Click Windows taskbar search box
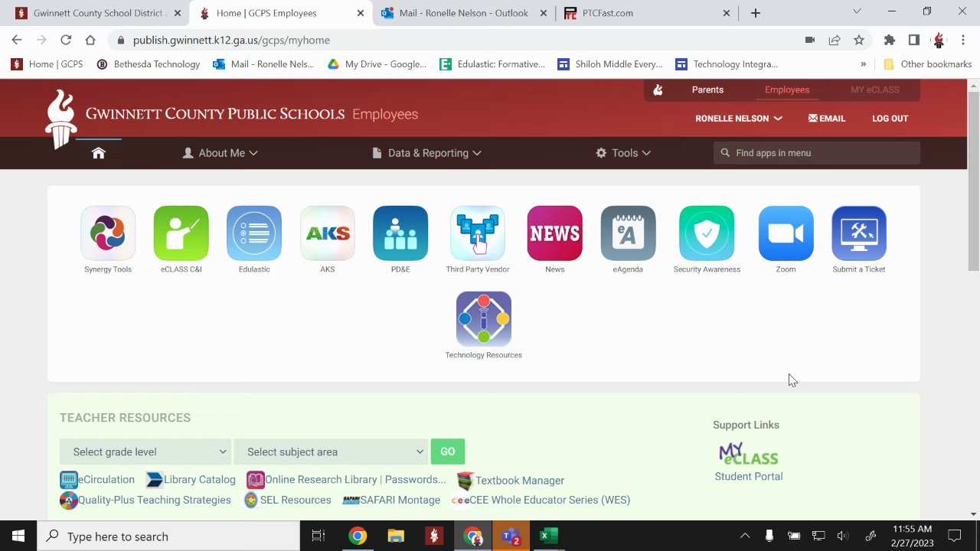The height and width of the screenshot is (551, 980). coord(168,536)
